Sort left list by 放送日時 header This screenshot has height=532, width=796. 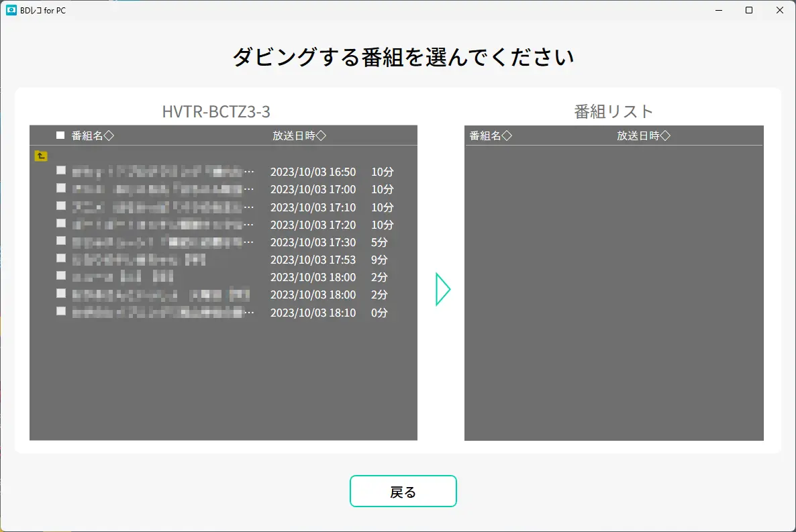299,136
